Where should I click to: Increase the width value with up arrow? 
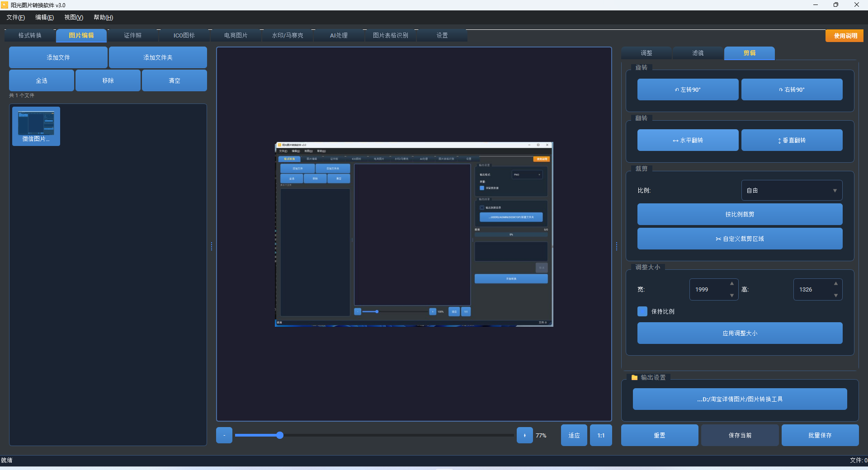tap(731, 284)
